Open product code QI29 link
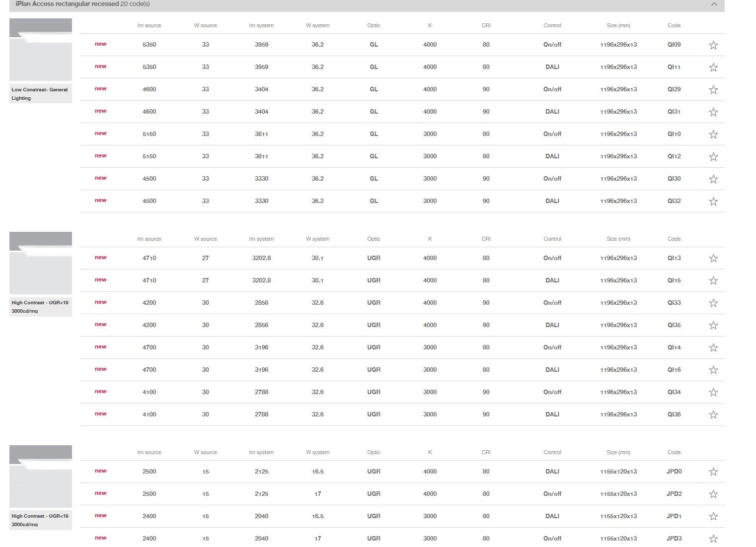Image resolution: width=756 pixels, height=547 pixels. (674, 89)
